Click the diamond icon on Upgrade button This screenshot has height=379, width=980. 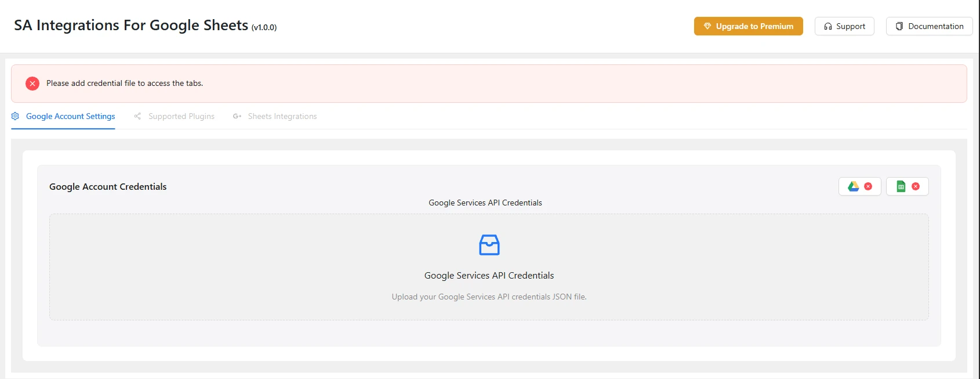coord(707,26)
